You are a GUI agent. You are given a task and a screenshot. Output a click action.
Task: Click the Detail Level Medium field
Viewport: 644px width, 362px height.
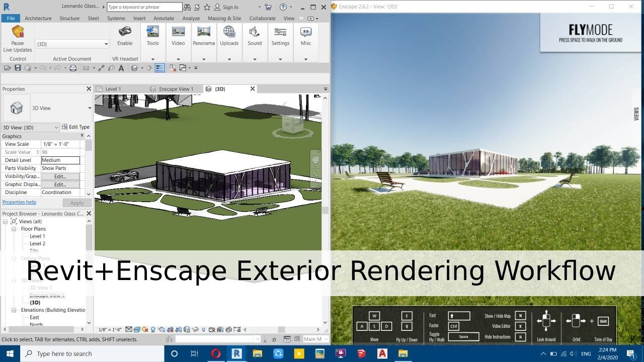[x=60, y=160]
